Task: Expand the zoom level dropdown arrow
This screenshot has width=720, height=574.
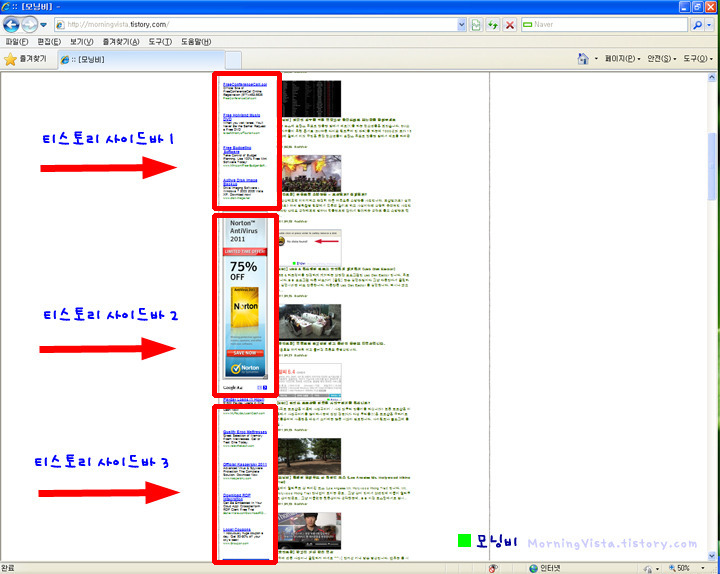Action: coord(703,568)
